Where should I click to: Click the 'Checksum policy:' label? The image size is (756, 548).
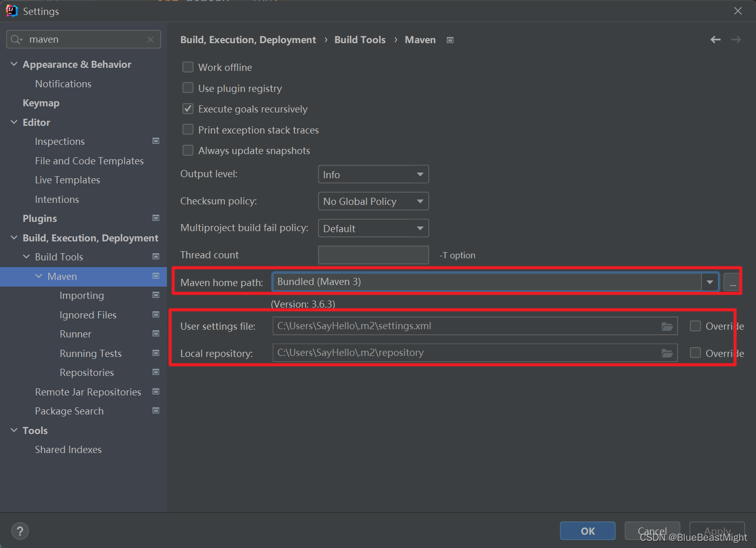pyautogui.click(x=219, y=201)
